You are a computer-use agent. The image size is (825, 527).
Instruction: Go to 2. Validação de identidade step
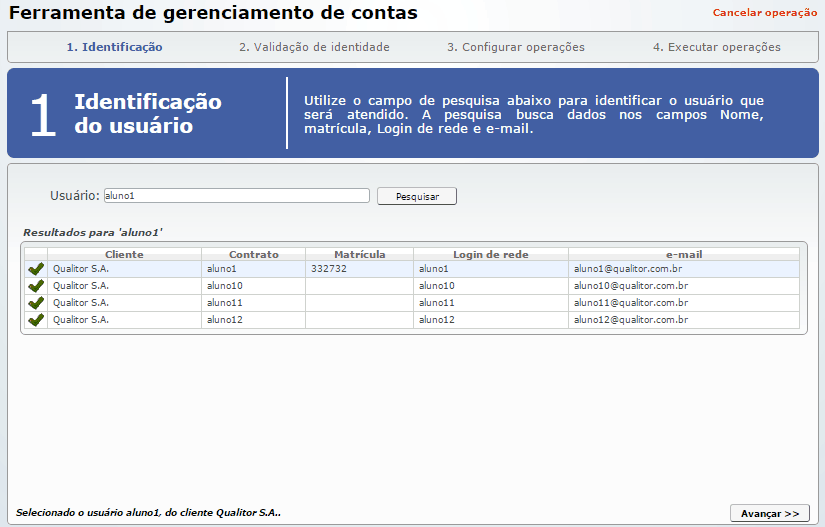pyautogui.click(x=314, y=47)
